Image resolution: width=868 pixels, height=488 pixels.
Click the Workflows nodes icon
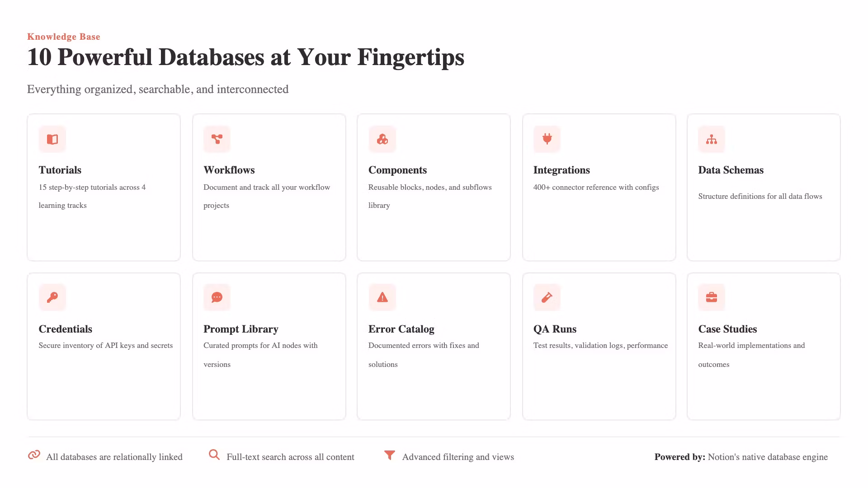tap(217, 139)
